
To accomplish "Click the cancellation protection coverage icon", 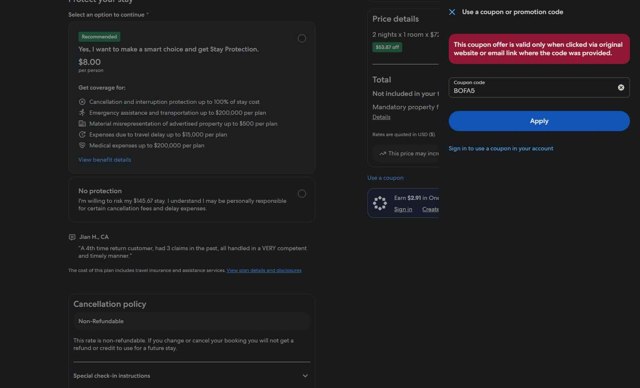I will (82, 102).
